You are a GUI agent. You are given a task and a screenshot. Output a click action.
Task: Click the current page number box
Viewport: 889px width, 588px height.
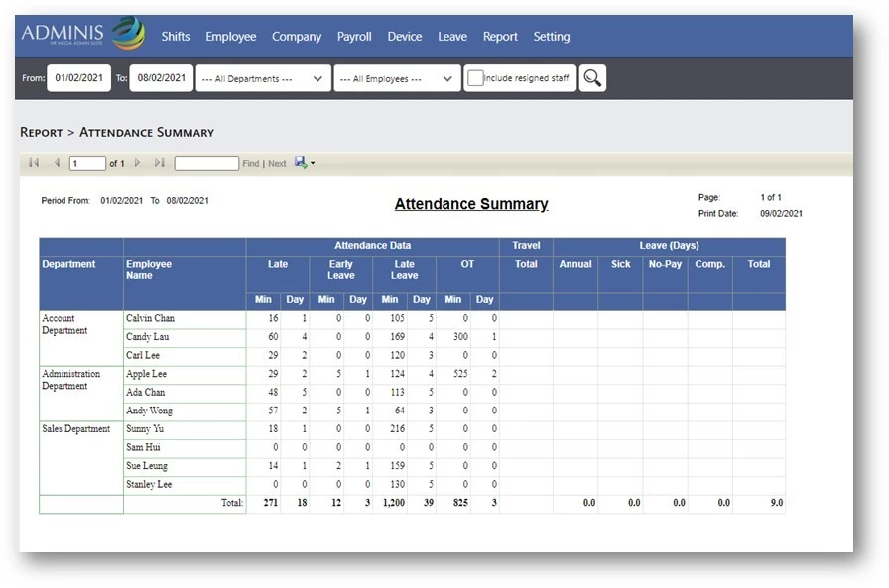87,164
